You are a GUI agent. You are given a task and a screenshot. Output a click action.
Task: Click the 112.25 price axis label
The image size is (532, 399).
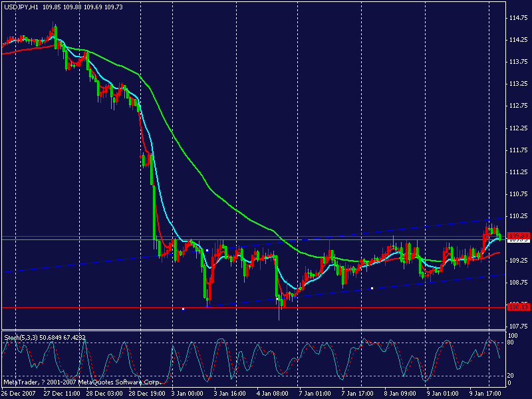coord(519,128)
